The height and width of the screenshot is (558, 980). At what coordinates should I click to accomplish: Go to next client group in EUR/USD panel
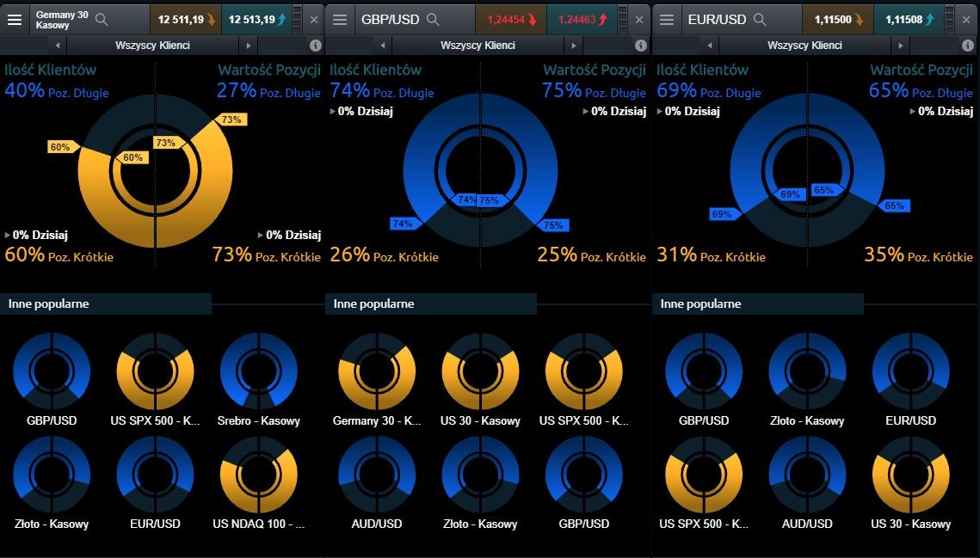click(901, 45)
